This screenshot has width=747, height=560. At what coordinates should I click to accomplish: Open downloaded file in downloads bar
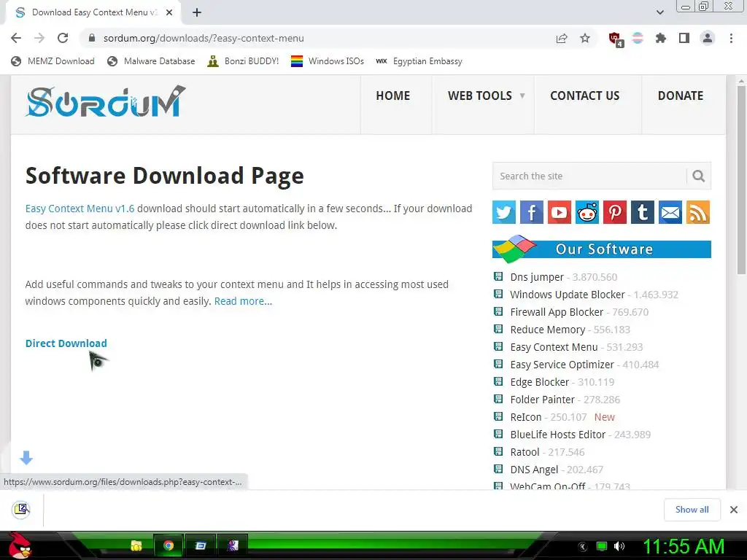(21, 510)
